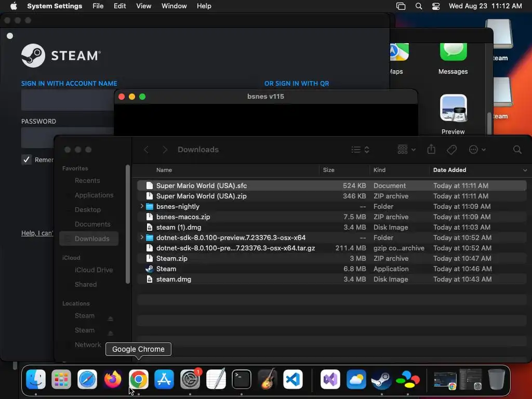The width and height of the screenshot is (532, 399).
Task: Expand the dotnet-sdk osx-x64 folder row
Action: (142, 237)
